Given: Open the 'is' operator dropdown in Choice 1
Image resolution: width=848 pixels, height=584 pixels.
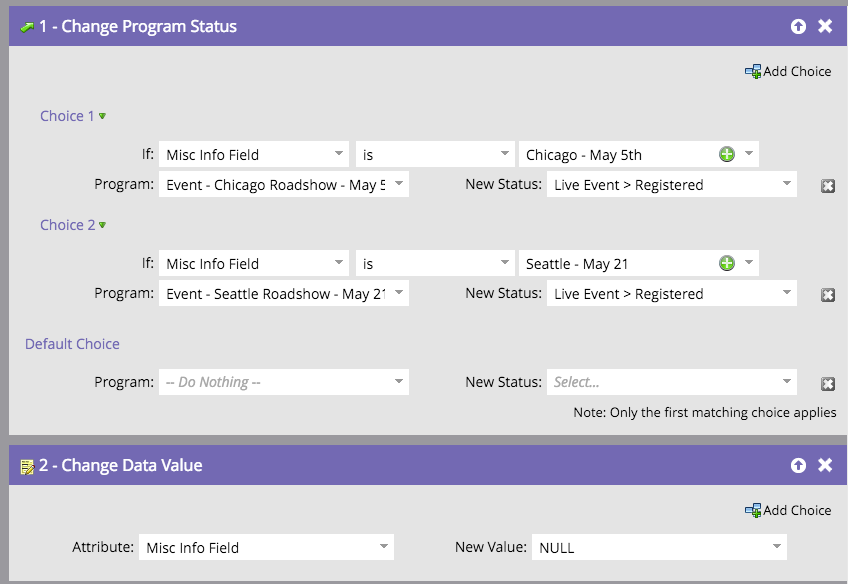Looking at the screenshot, I should [x=435, y=154].
